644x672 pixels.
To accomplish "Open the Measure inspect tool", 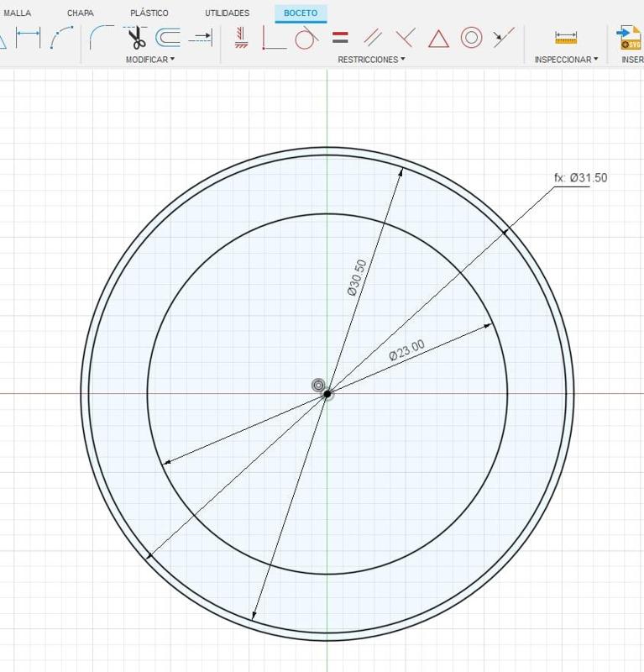I will pyautogui.click(x=566, y=38).
